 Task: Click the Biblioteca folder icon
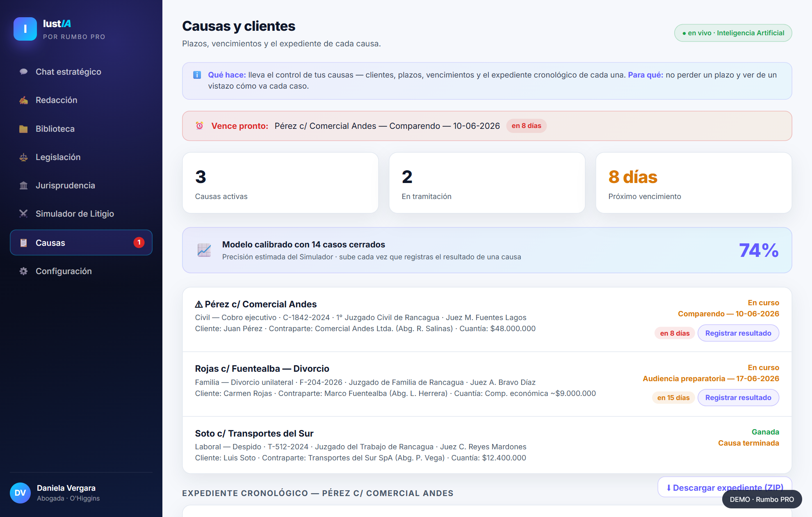click(x=23, y=129)
